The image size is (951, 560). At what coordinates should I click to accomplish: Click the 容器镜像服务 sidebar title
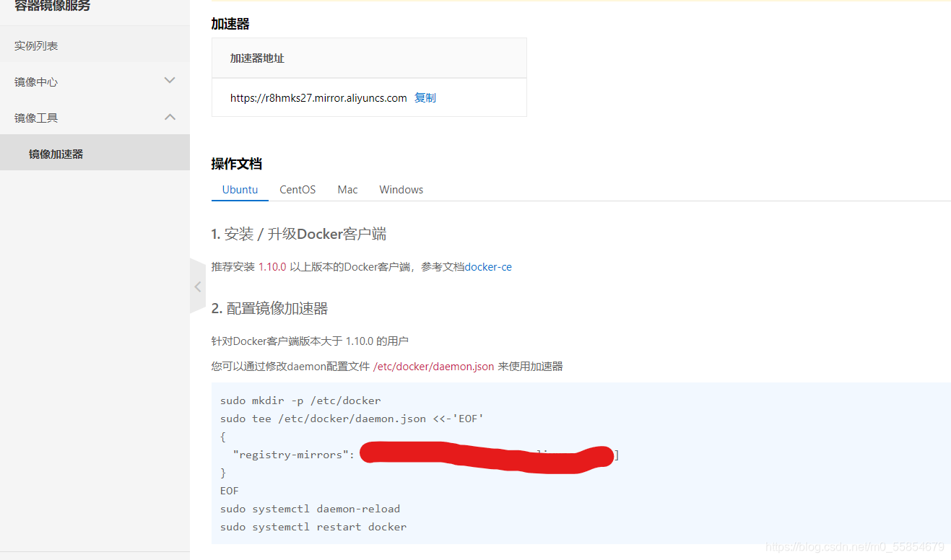point(53,6)
